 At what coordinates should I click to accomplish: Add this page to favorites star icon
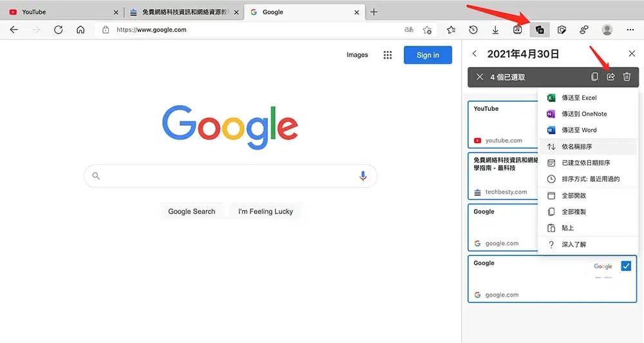point(427,30)
